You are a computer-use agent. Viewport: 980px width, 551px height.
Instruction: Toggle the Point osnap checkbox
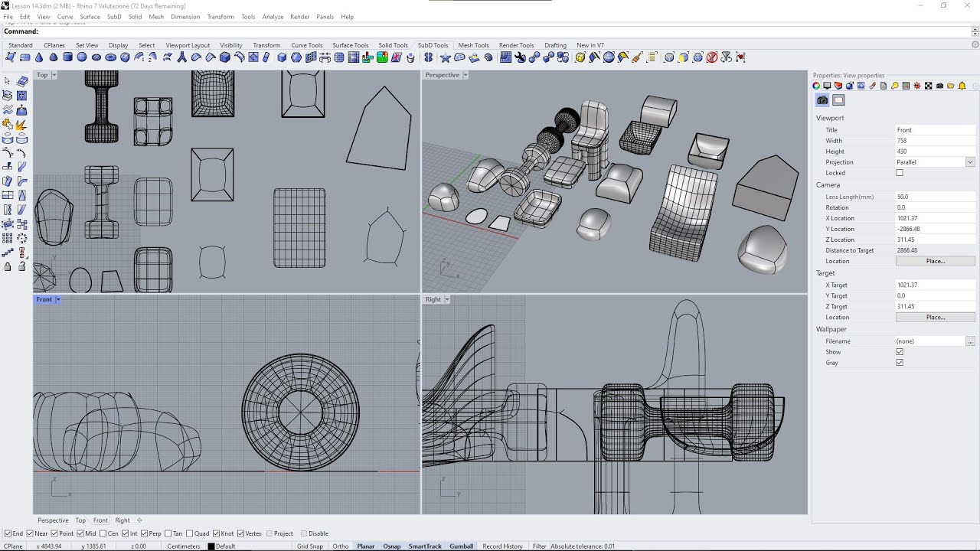coord(55,533)
